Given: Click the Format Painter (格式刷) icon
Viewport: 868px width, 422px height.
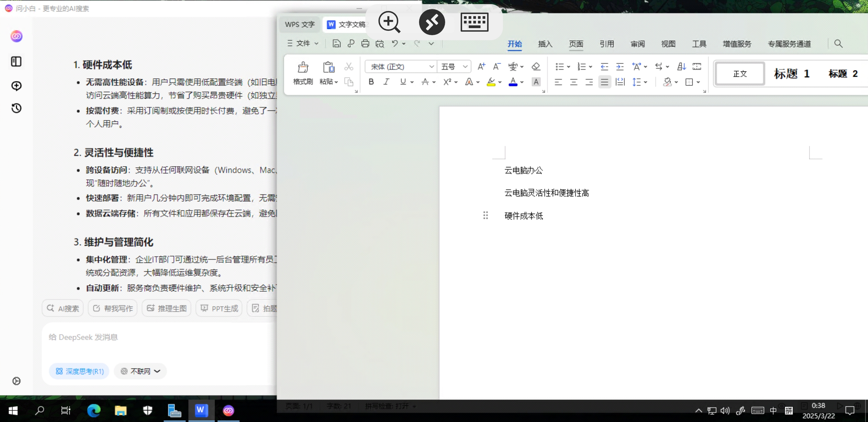Looking at the screenshot, I should [x=303, y=67].
